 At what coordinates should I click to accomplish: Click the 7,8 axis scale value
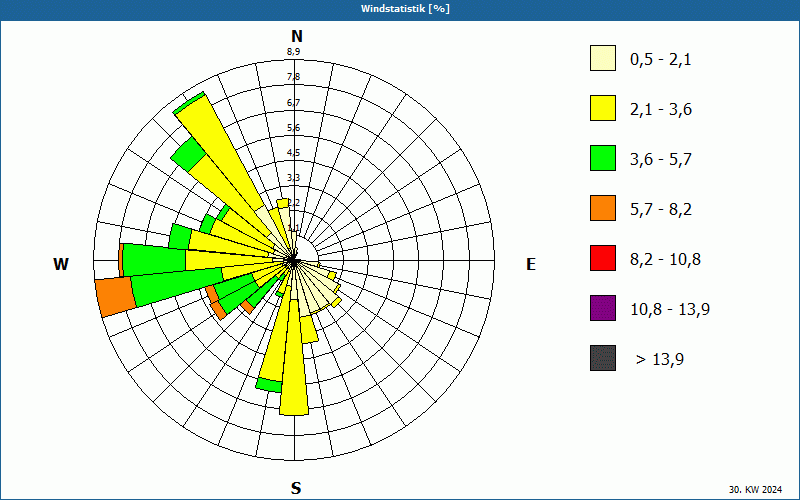tap(293, 77)
